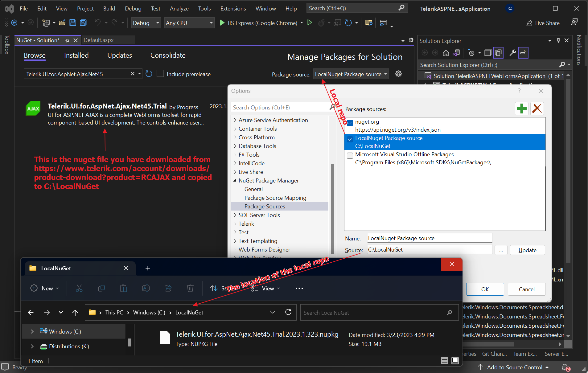
Task: Open the Any CPU platform dropdown
Action: [189, 23]
